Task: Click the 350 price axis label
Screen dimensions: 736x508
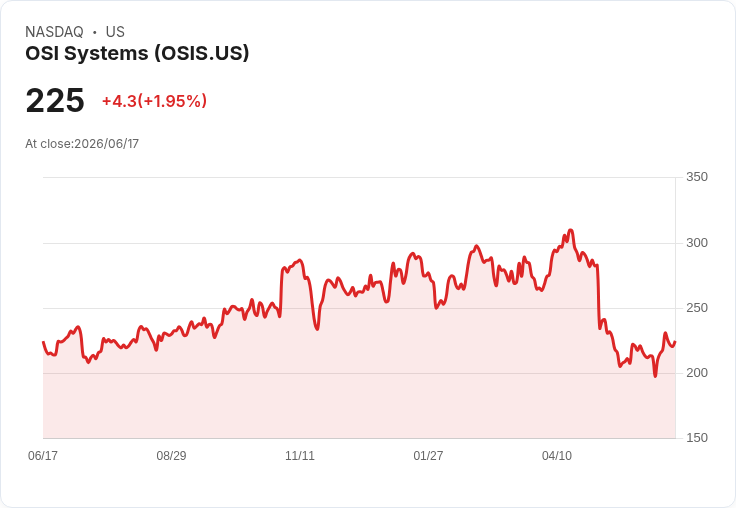Action: [x=697, y=177]
